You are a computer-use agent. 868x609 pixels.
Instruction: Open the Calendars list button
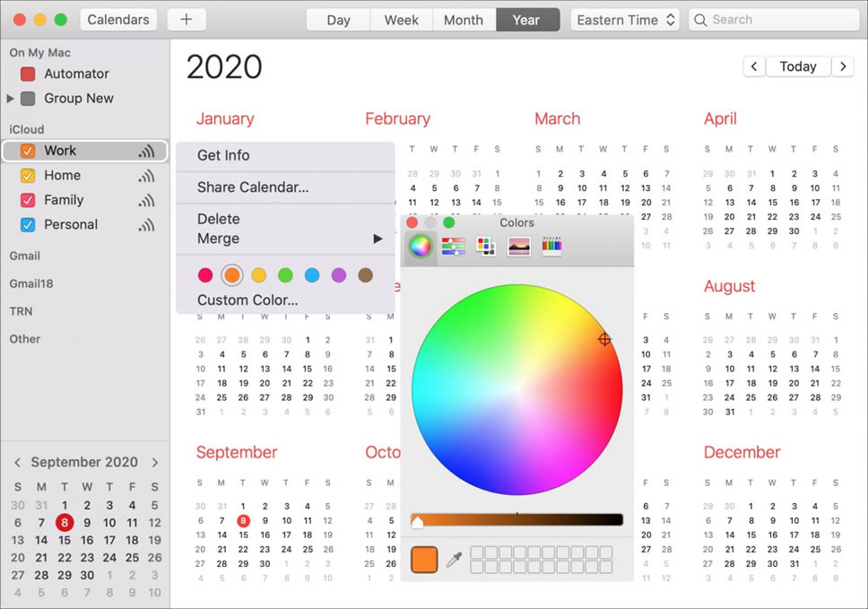[x=117, y=20]
